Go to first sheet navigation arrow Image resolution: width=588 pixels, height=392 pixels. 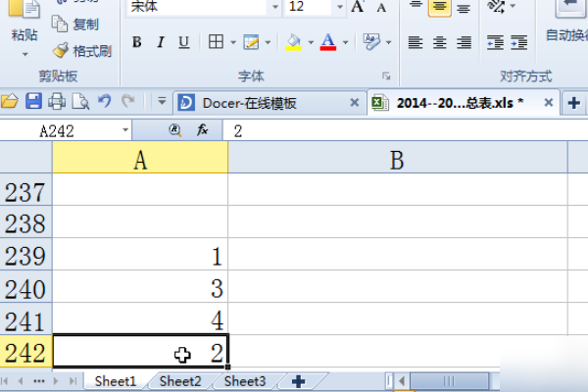coord(5,381)
